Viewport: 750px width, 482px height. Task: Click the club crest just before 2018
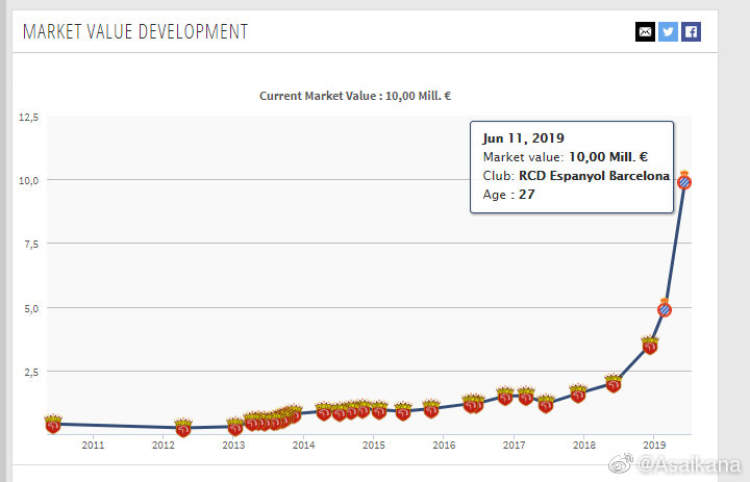578,393
